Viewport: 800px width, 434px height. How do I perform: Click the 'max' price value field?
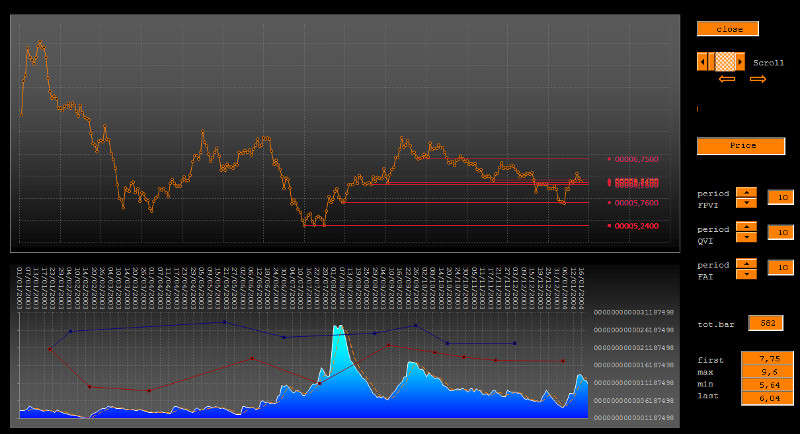click(767, 371)
